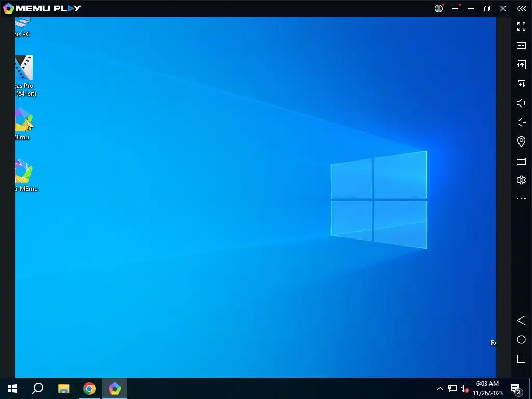Open File Explorer from taskbar
The width and height of the screenshot is (532, 399).
pyautogui.click(x=63, y=389)
